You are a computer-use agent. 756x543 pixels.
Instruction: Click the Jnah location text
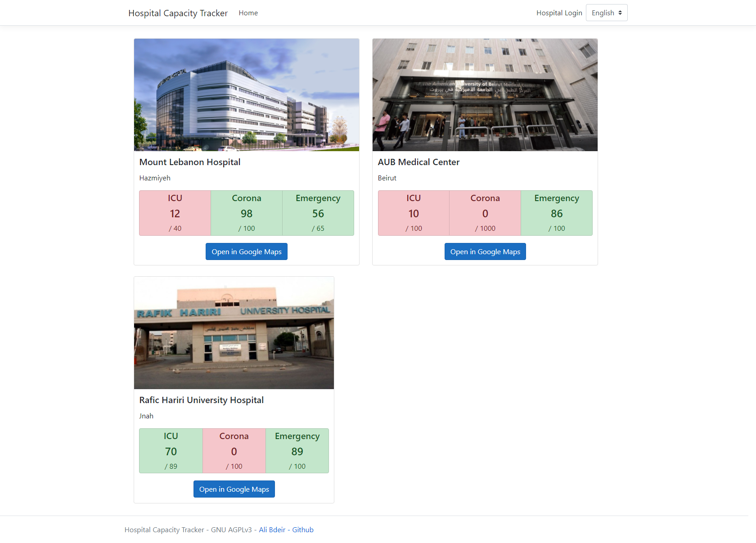tap(146, 416)
